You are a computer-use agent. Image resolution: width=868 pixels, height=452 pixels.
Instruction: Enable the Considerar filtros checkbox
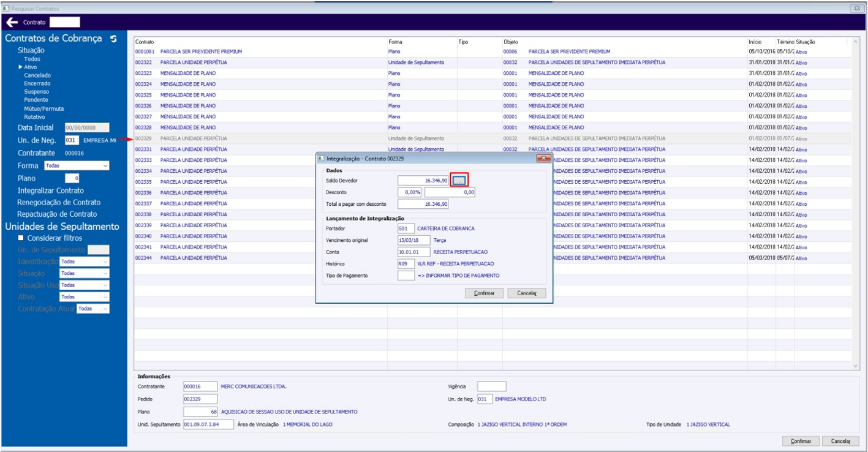pyautogui.click(x=21, y=238)
